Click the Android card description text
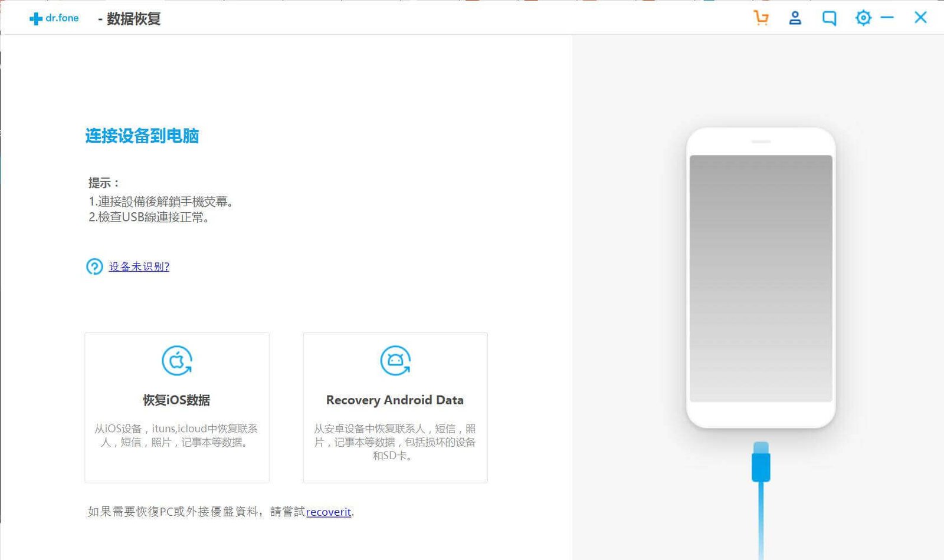944x560 pixels. (x=395, y=442)
